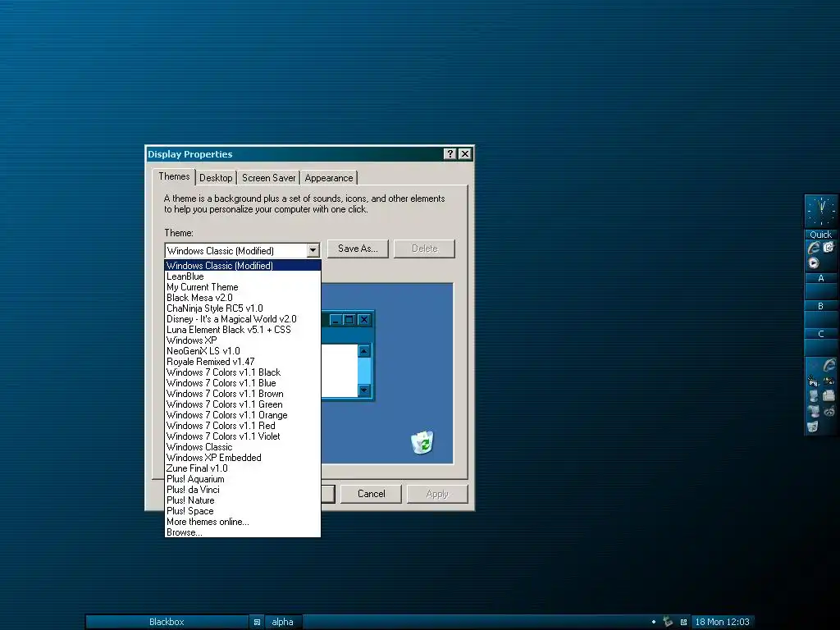Click the analog clock in the sidebar

820,211
